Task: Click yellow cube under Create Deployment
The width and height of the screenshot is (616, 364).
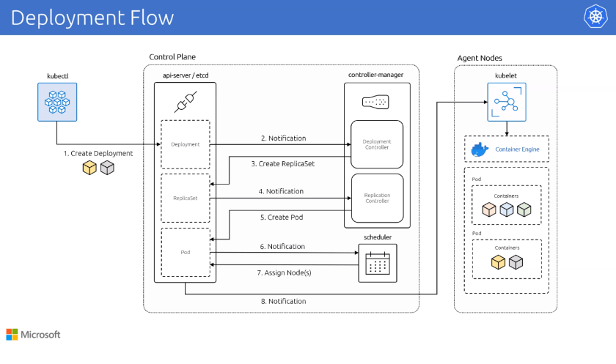Action: click(x=89, y=168)
